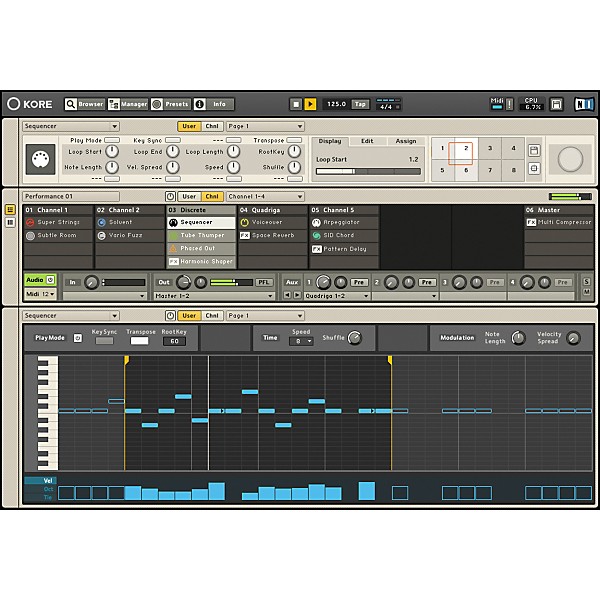Click the Performance 01 name field
This screenshot has height=600, width=600.
pyautogui.click(x=71, y=196)
